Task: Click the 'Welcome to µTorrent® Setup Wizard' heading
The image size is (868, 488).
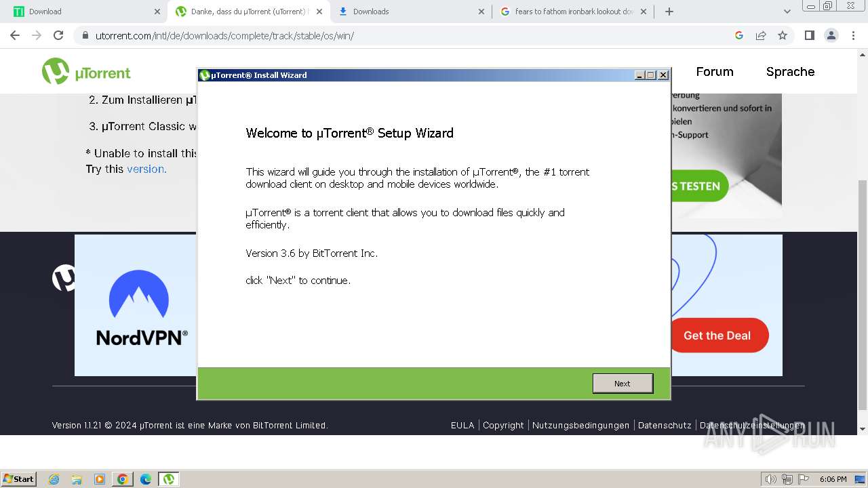Action: [349, 133]
